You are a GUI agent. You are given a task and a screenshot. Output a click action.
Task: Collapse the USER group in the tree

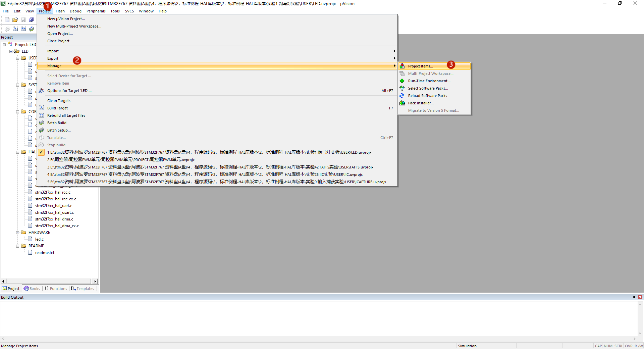click(x=18, y=58)
